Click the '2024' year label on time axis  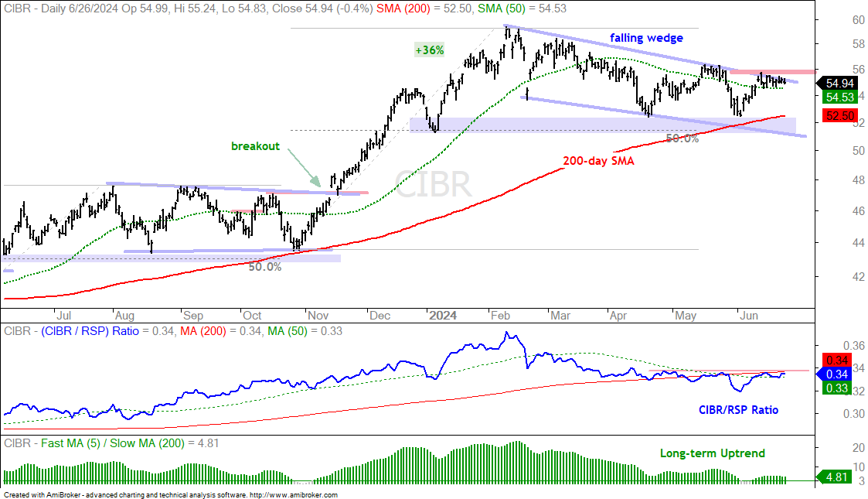point(443,316)
